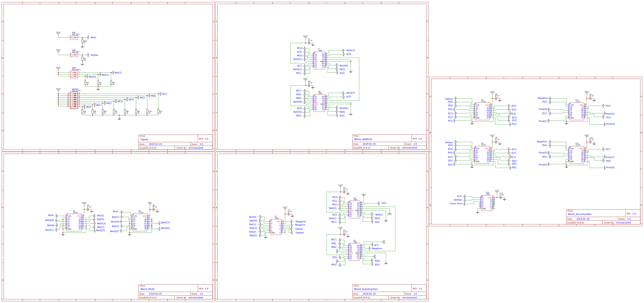Click the Block_Addition title text
The width and height of the screenshot is (644, 303).
tap(363, 139)
